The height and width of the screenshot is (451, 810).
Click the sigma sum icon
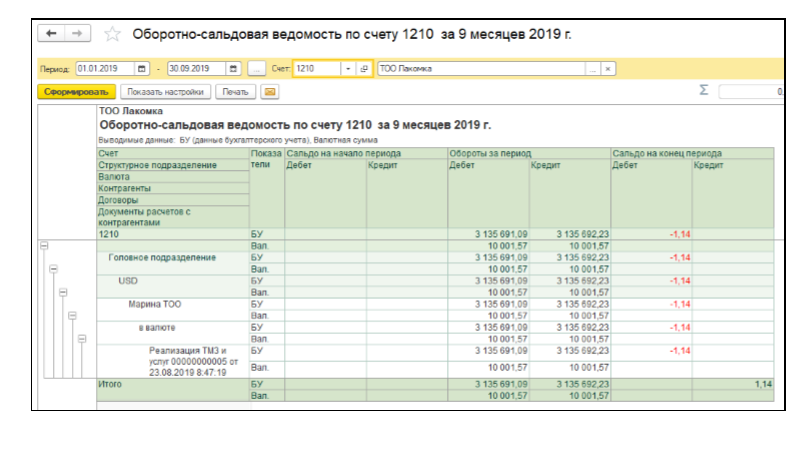(x=704, y=90)
